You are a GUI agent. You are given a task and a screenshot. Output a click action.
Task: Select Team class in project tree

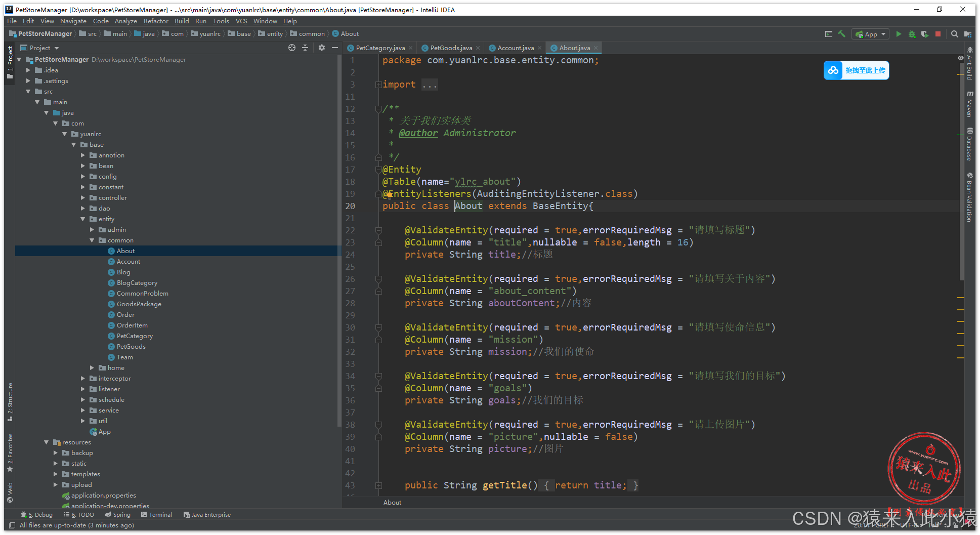coord(124,357)
